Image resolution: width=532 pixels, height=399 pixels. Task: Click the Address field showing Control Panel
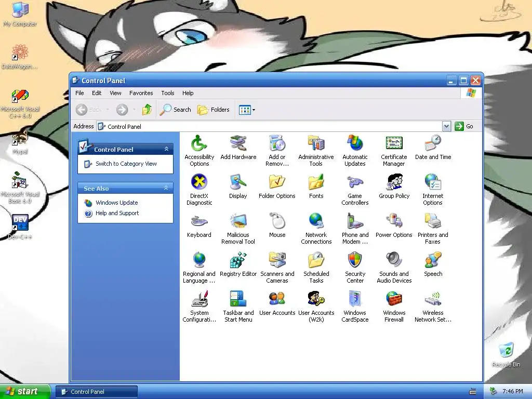coord(270,126)
